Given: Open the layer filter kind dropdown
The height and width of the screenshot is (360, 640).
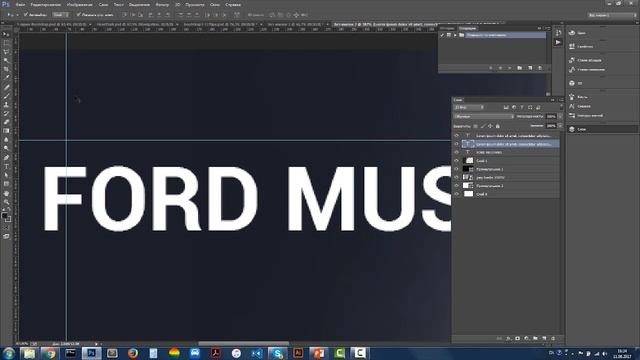Looking at the screenshot, I should pos(469,107).
